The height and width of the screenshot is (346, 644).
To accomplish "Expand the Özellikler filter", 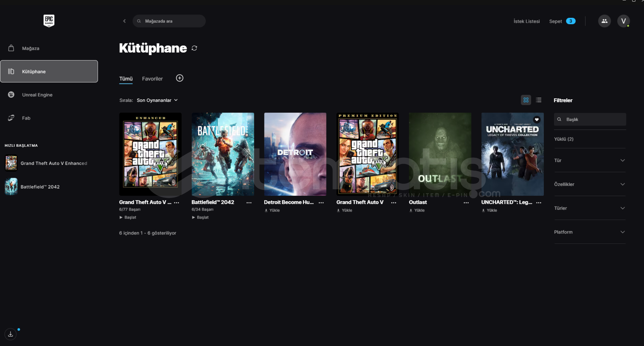I will point(590,184).
